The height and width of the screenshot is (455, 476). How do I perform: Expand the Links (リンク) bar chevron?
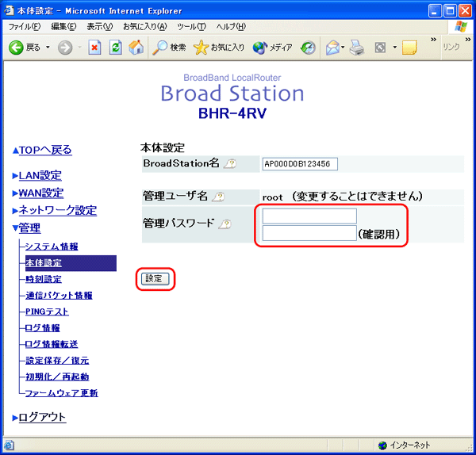point(468,40)
